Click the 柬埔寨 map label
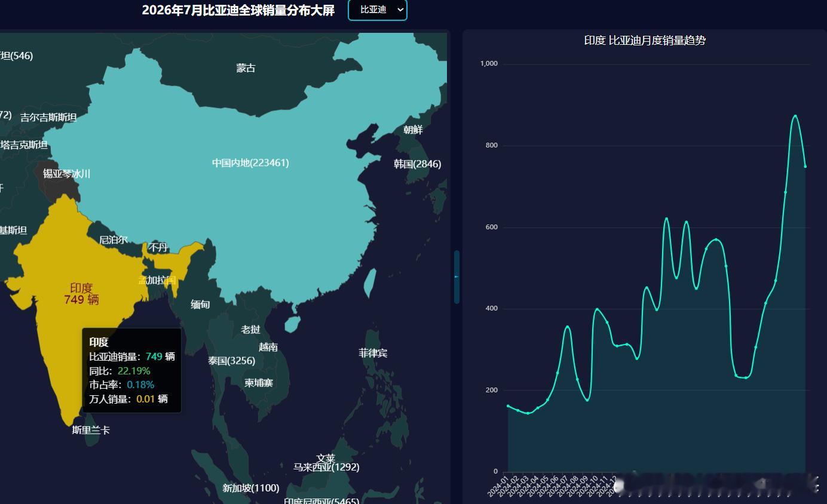827x504 pixels. coord(259,383)
